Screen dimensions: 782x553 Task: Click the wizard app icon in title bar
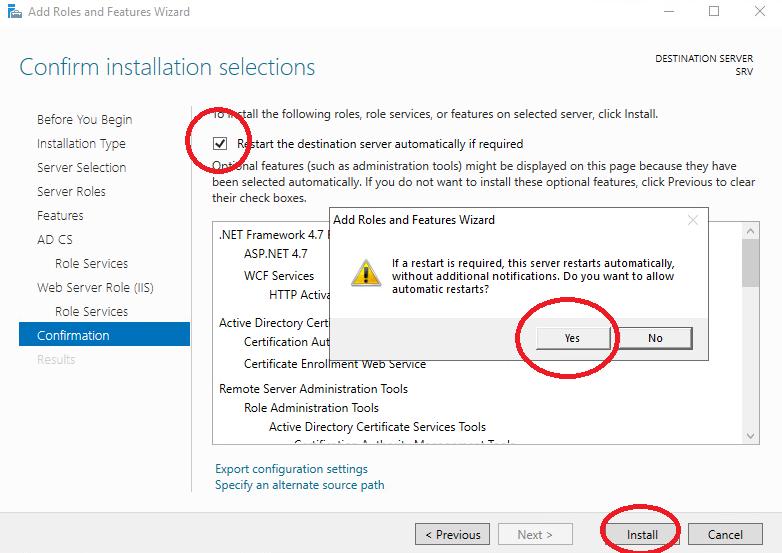14,11
